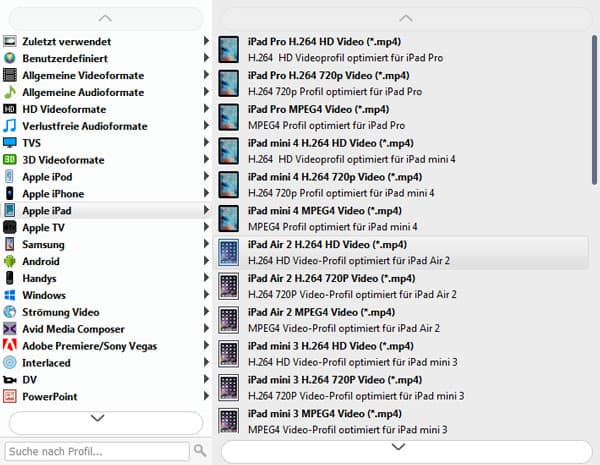Open the Avid Media Composer category
600x465 pixels.
tap(106, 329)
